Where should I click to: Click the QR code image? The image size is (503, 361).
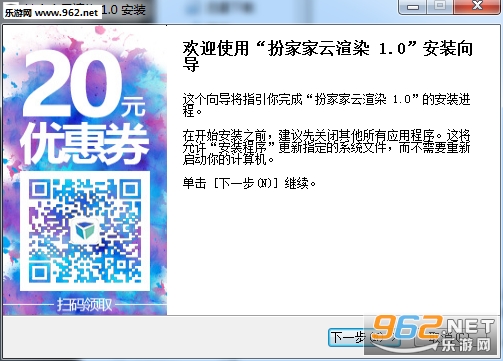click(85, 231)
